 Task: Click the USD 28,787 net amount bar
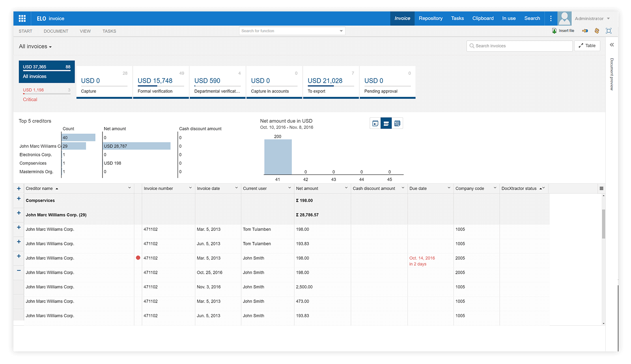coord(137,146)
